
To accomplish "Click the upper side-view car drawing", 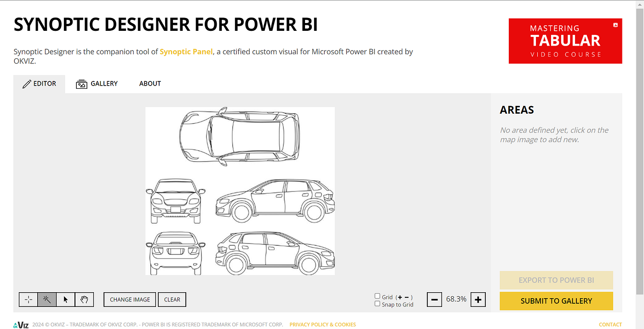I will coord(275,201).
